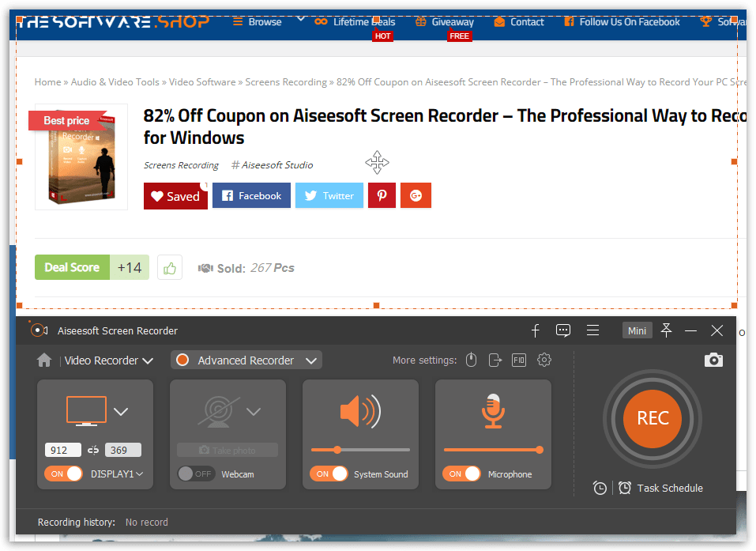This screenshot has height=551, width=756.
Task: Open the Browse menu
Action: [258, 21]
